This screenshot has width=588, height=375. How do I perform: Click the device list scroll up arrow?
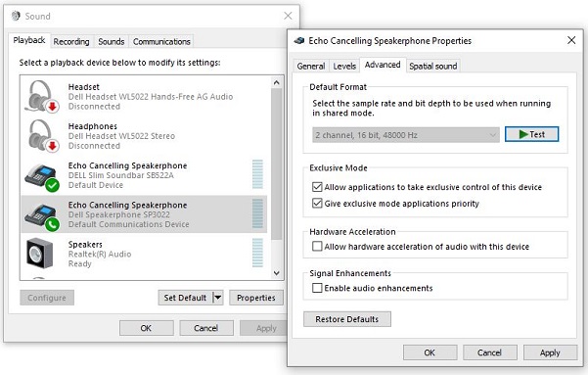[x=277, y=82]
